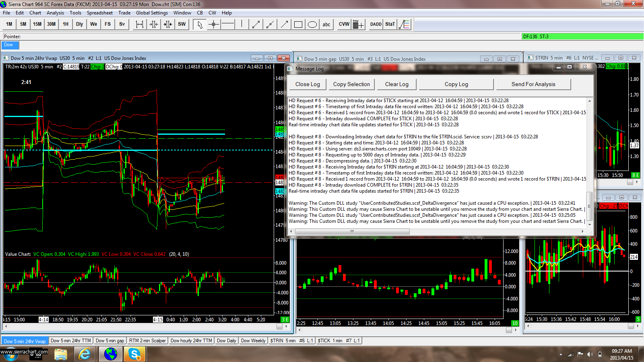Click the Copy Log button
This screenshot has height=362, width=644.
pos(456,84)
